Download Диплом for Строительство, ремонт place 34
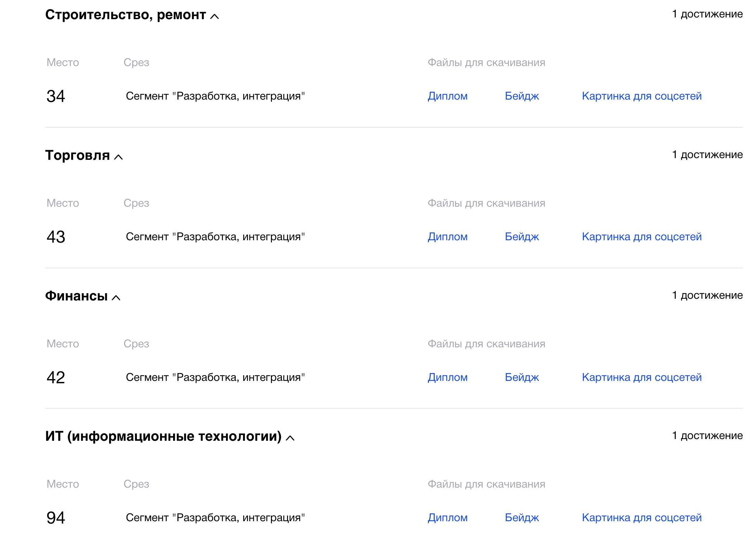 tap(447, 96)
